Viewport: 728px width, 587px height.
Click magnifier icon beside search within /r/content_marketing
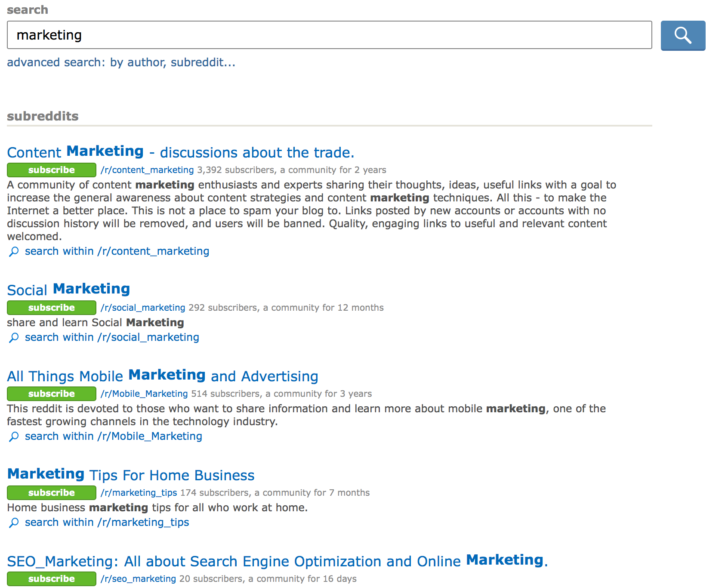[x=14, y=251]
